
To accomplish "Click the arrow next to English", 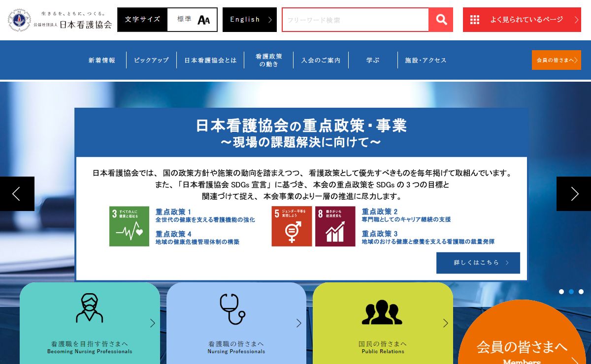I will (270, 20).
